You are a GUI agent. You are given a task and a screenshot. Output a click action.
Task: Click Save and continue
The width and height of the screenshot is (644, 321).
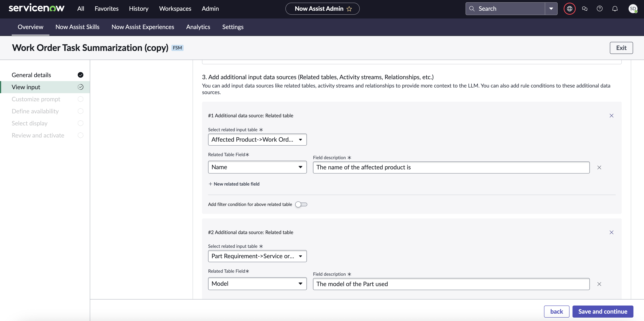(603, 312)
